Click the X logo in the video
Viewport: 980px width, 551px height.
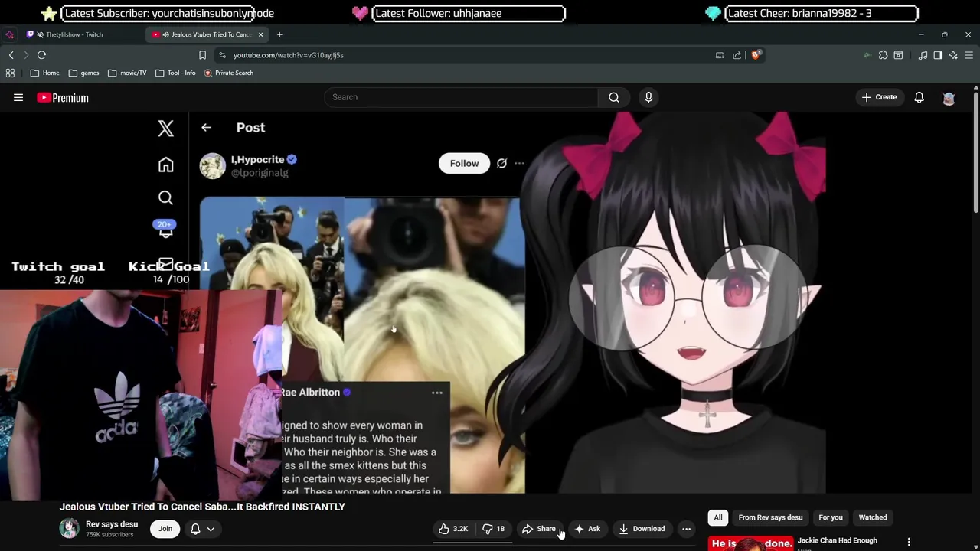pos(165,128)
